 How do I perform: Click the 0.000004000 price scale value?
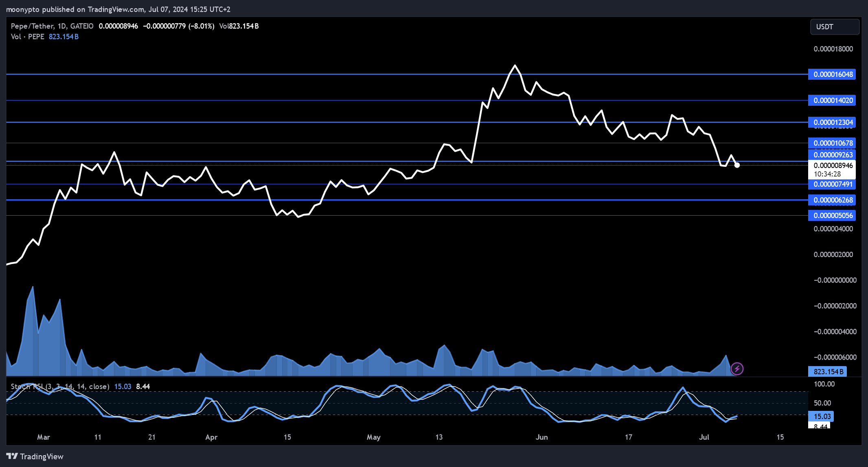pos(833,229)
